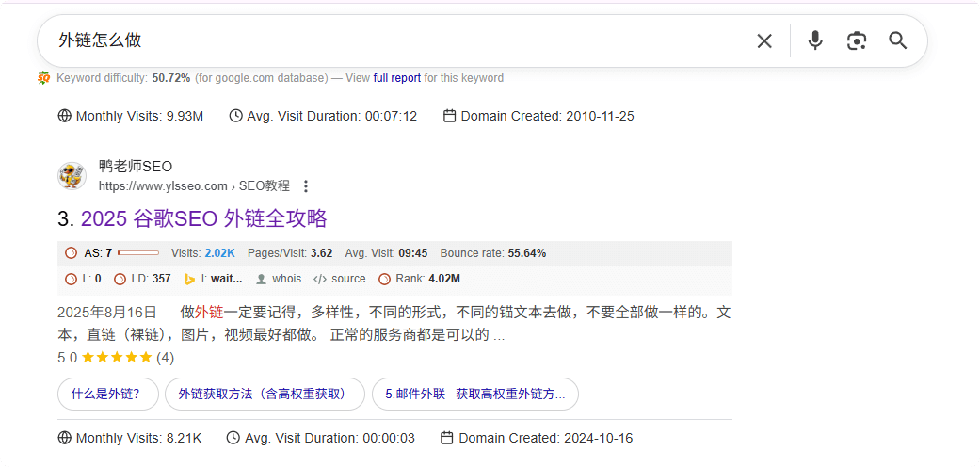Click the 鸭老师SEO site favicon

[x=72, y=176]
